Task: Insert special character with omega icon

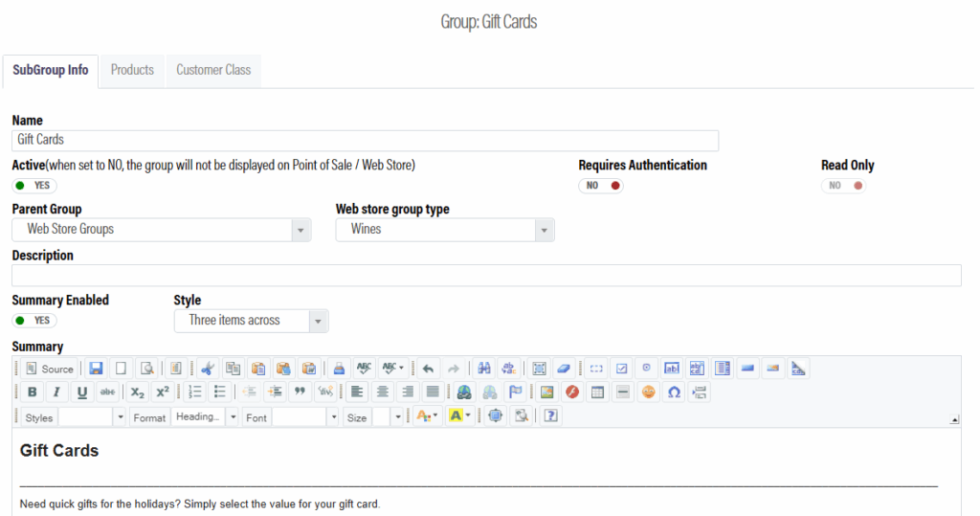Action: coord(674,392)
